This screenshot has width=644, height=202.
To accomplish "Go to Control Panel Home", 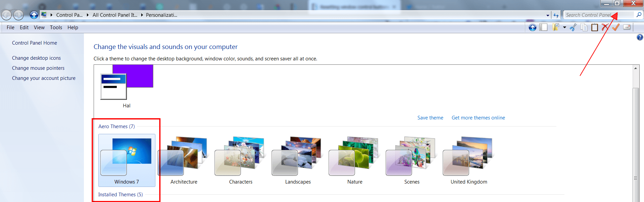I will (x=35, y=43).
